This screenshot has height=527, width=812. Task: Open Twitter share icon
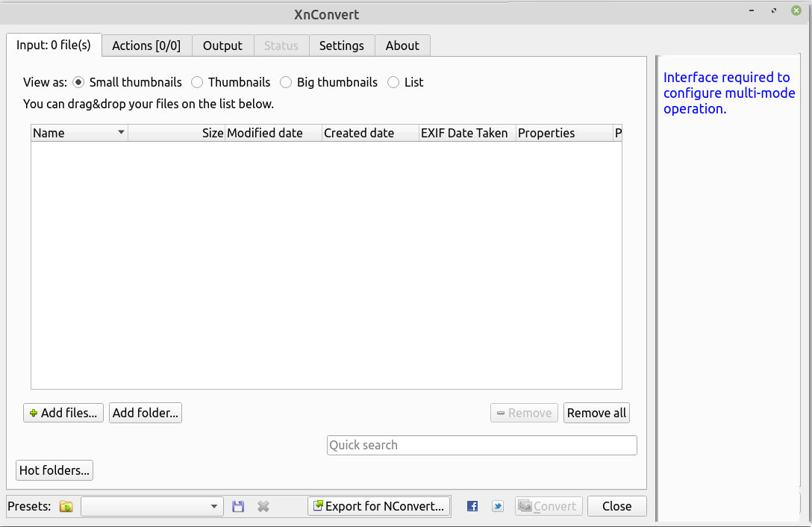498,506
